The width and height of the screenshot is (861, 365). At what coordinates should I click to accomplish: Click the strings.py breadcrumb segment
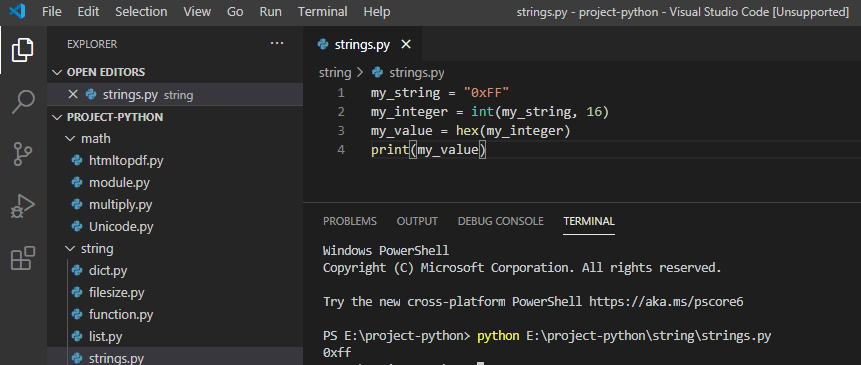[417, 72]
